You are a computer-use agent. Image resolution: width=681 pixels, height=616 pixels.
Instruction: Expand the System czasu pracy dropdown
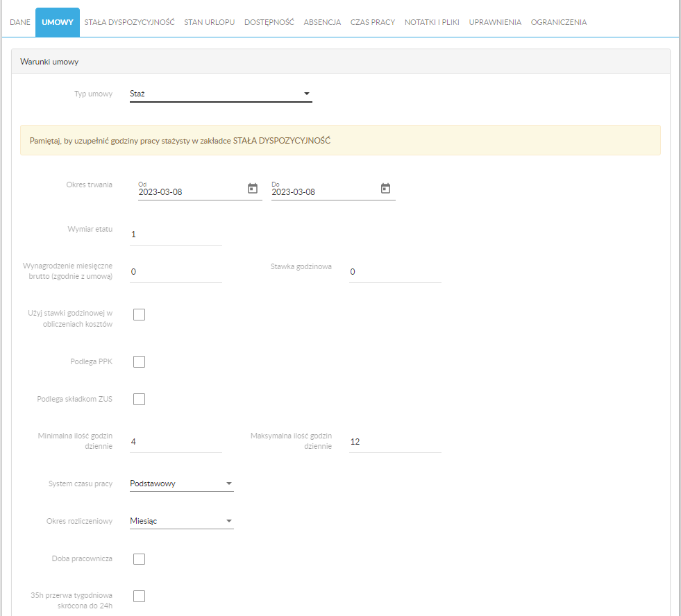(182, 484)
